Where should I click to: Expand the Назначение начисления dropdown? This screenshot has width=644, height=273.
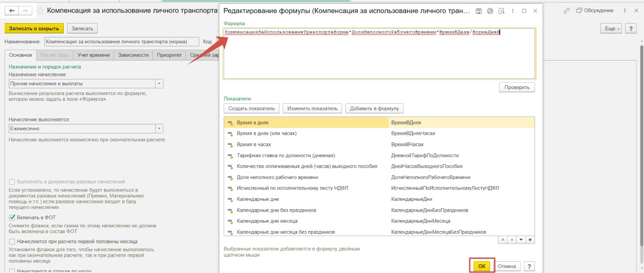point(159,84)
